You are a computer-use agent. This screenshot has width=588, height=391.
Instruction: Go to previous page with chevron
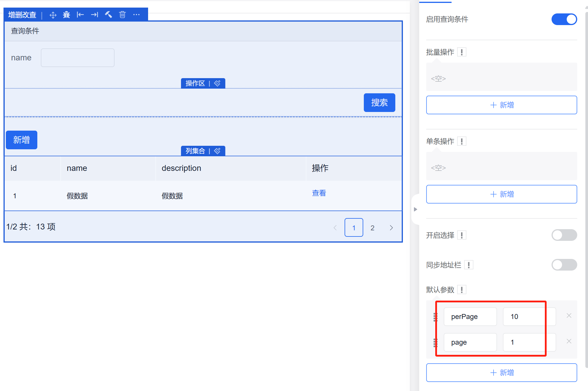point(335,228)
